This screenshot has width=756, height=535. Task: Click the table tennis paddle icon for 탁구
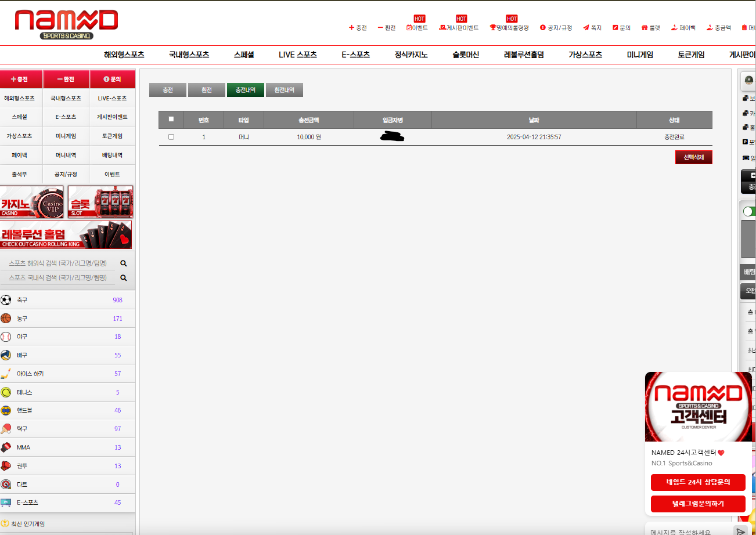(6, 429)
